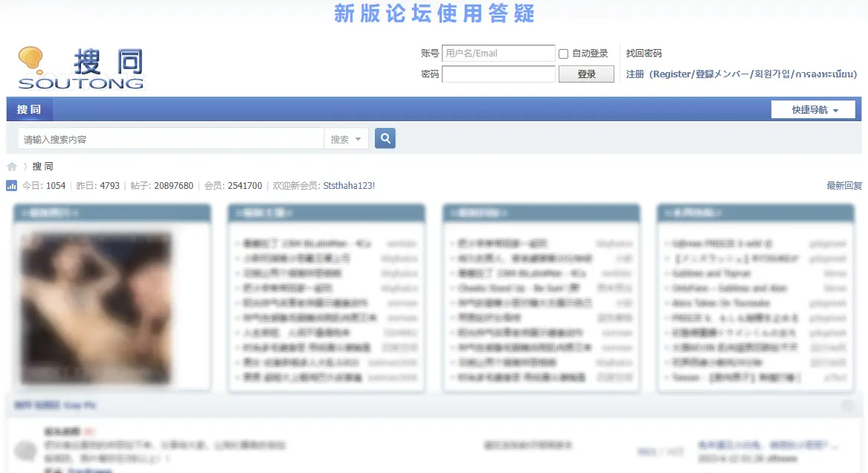The width and height of the screenshot is (868, 473).
Task: Open the 快捷导航 dropdown
Action: [813, 110]
